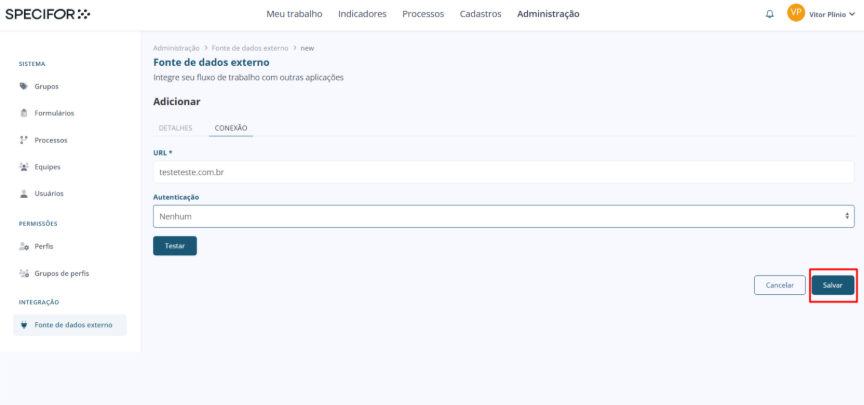The image size is (864, 405).
Task: Click the 'PERMISSÕES' section header
Action: (x=38, y=224)
